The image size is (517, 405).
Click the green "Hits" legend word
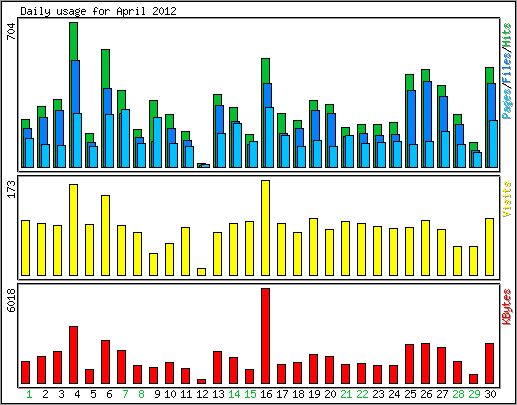pyautogui.click(x=507, y=35)
